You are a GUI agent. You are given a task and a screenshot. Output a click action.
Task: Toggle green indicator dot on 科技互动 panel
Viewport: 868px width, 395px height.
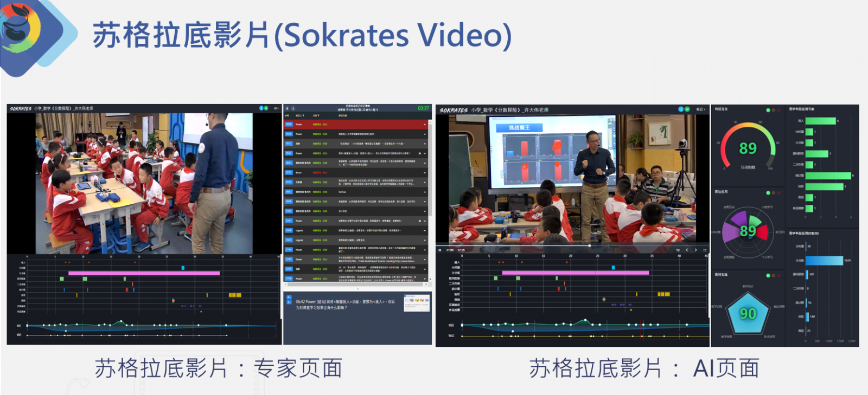tap(768, 110)
